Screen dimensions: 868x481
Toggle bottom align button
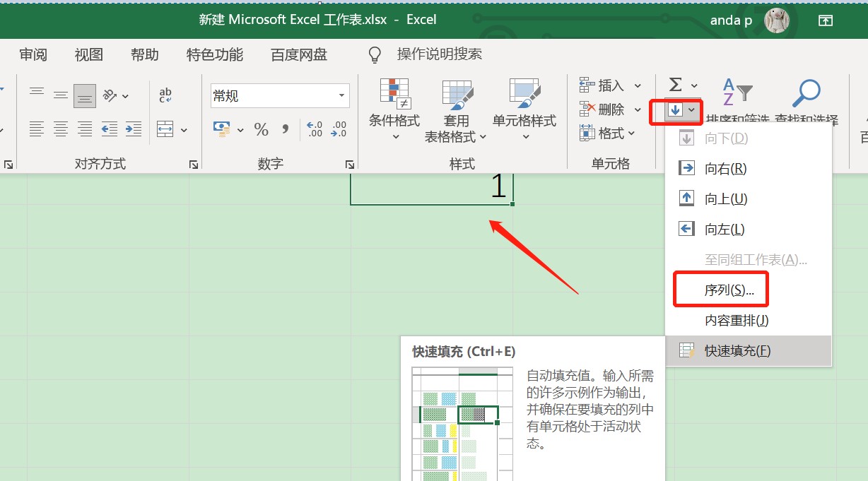point(85,95)
